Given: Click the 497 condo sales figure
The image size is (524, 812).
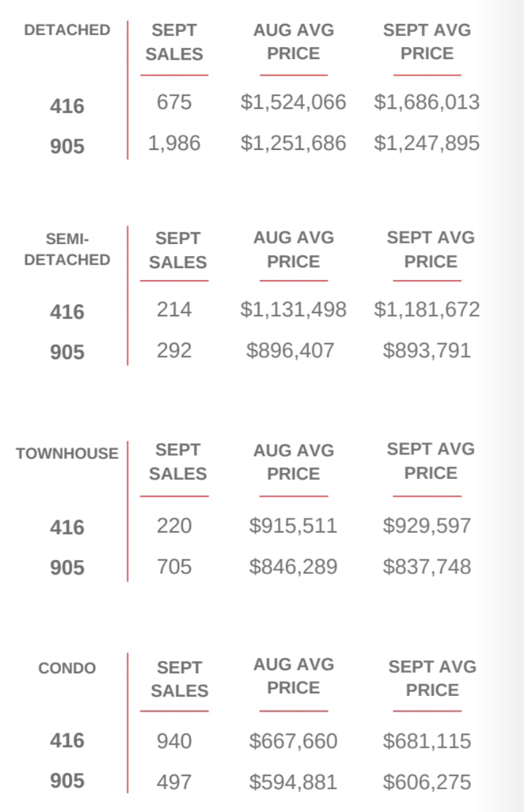Looking at the screenshot, I should (174, 782).
